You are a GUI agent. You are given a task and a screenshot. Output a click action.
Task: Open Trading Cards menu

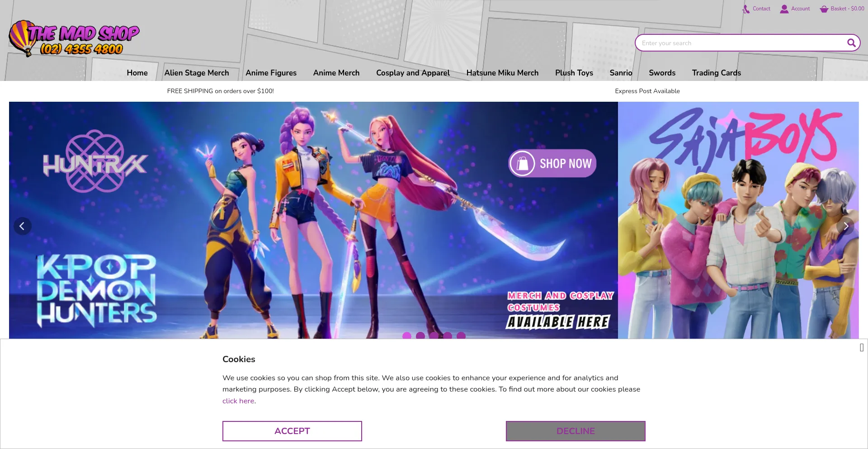click(716, 73)
